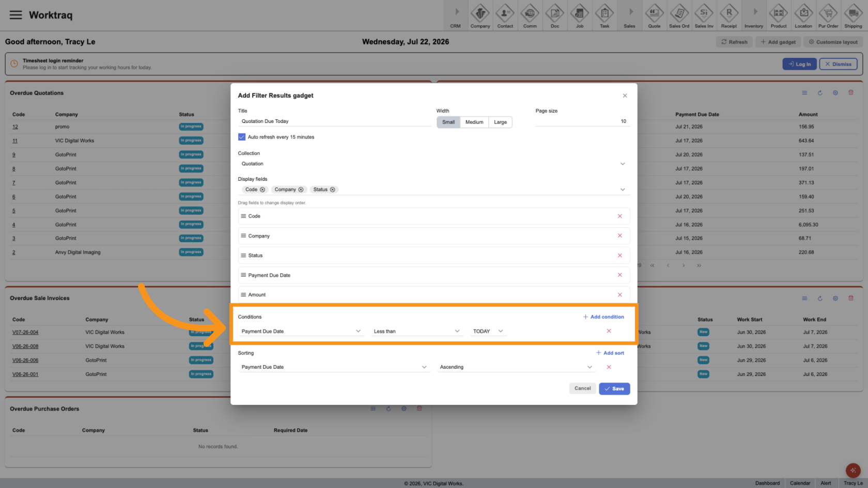The height and width of the screenshot is (488, 868).
Task: Click the Add gadget button
Action: pyautogui.click(x=778, y=42)
